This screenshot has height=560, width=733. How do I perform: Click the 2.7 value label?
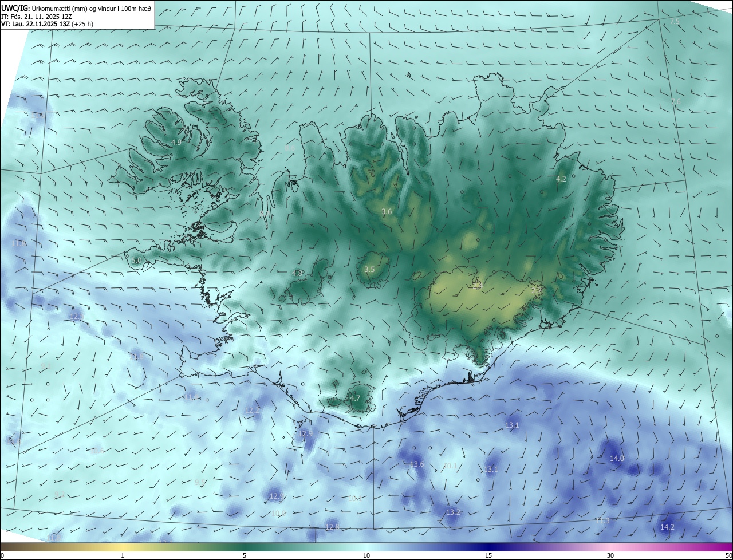coord(537,291)
